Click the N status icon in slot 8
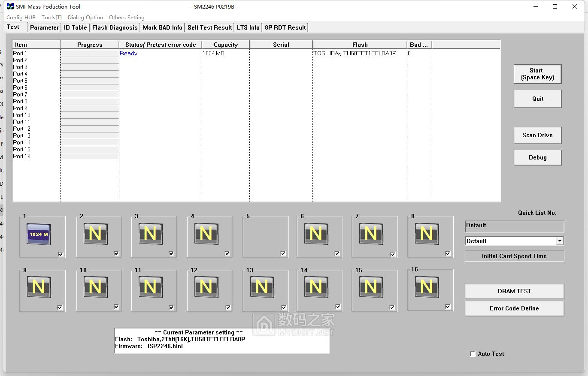Image resolution: width=588 pixels, height=376 pixels. point(427,234)
